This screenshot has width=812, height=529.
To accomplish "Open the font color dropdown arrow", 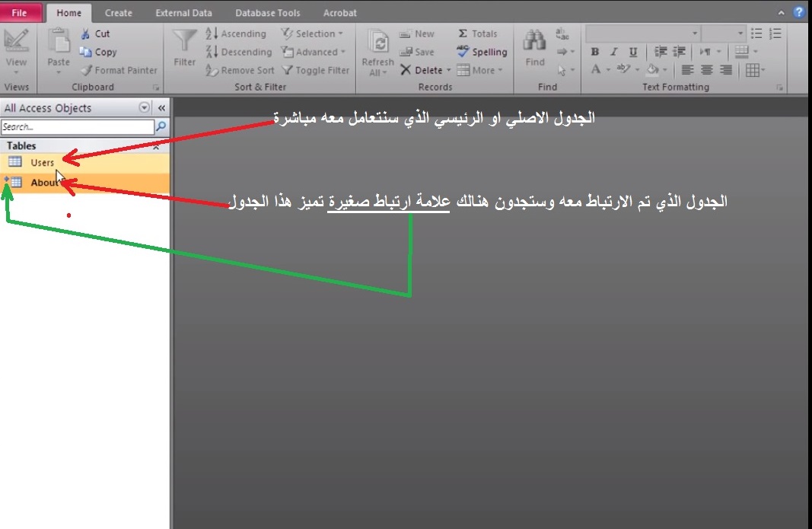I will (x=608, y=70).
